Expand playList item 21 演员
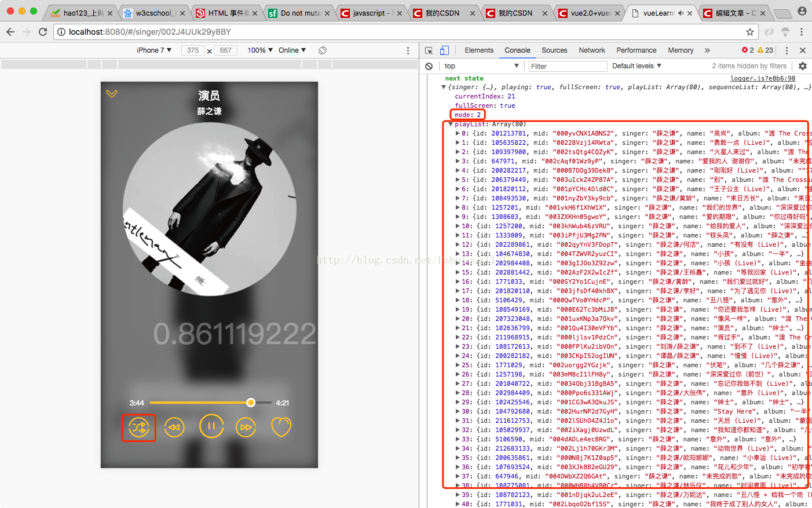The image size is (812, 508). pyautogui.click(x=458, y=328)
